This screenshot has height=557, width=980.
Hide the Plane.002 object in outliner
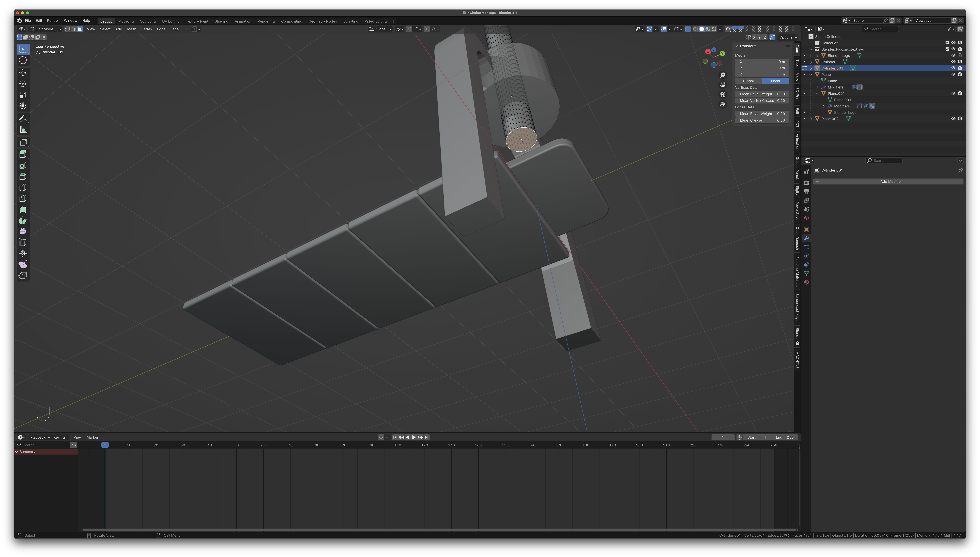(x=953, y=119)
